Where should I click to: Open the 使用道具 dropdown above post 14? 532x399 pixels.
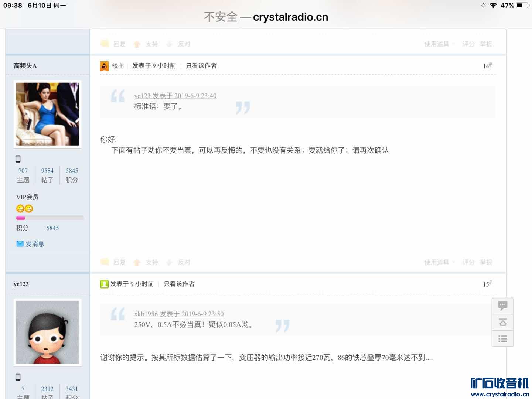coord(440,44)
